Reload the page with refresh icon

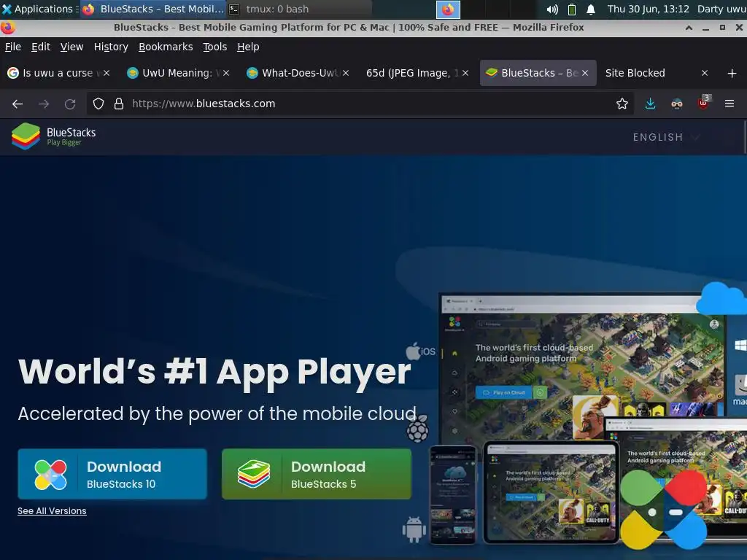pos(70,104)
